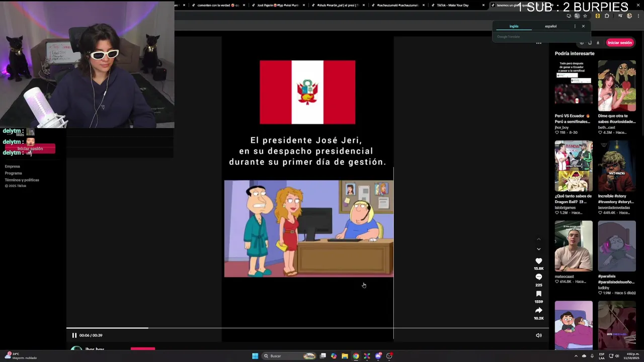The image size is (644, 362).
Task: Go to previous video with up chevron
Action: (x=538, y=239)
